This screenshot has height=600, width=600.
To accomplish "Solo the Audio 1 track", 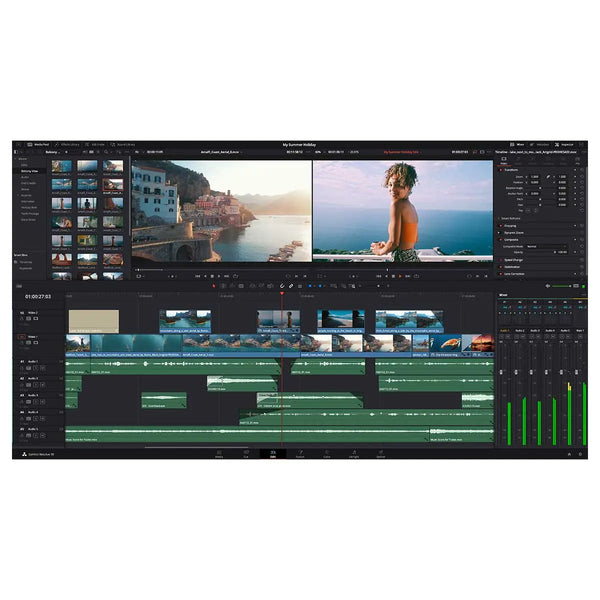I will [x=35, y=368].
